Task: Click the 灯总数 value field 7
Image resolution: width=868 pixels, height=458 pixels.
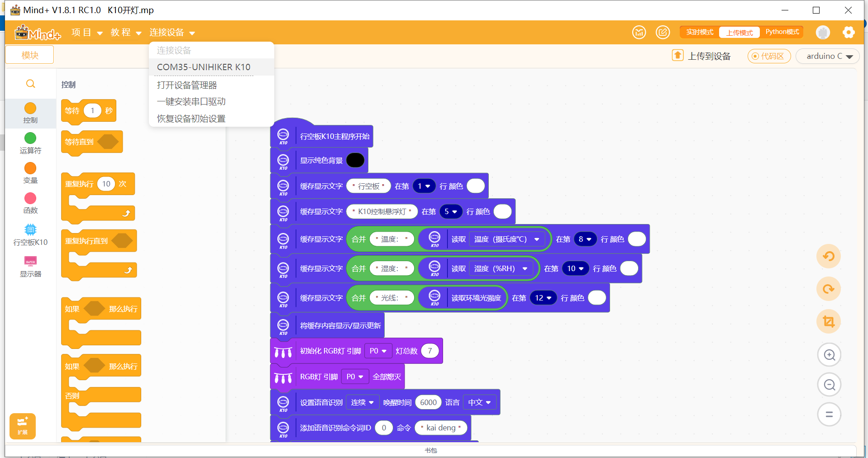Action: point(430,351)
